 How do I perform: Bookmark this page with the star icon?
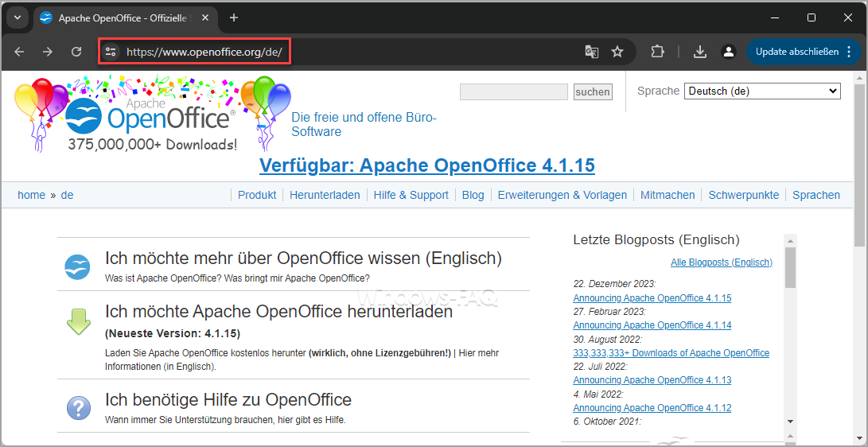coord(617,52)
